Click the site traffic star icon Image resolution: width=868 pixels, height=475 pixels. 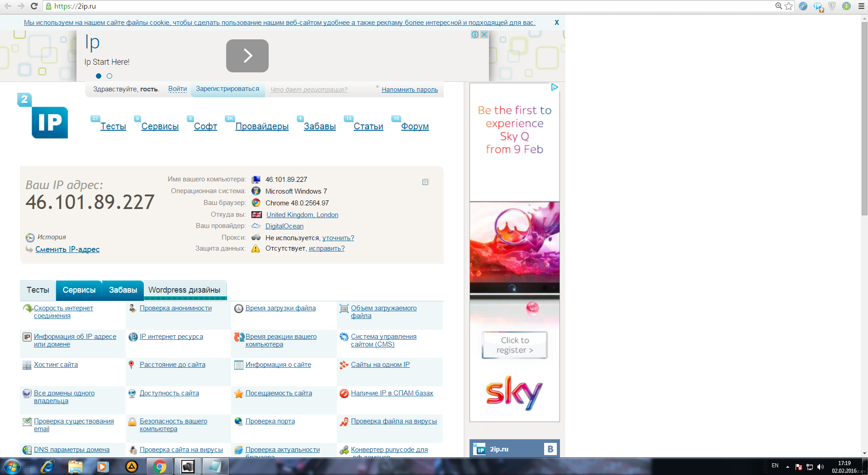(x=239, y=394)
